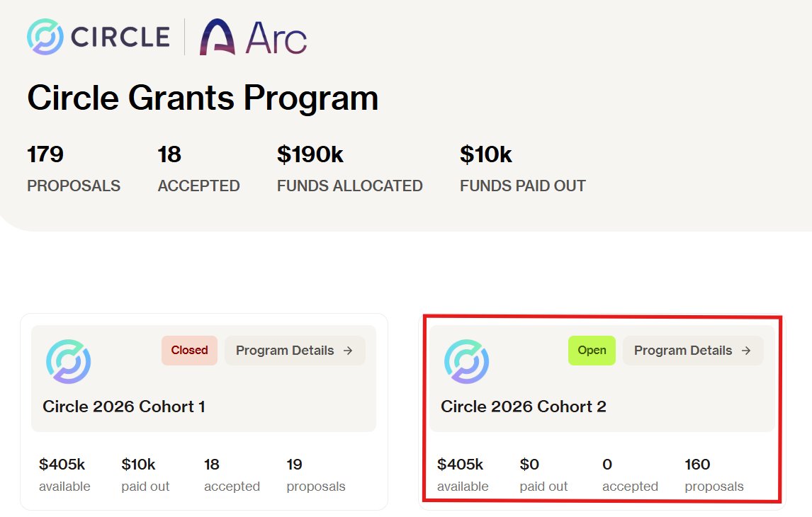Viewport: 812px width, 517px height.
Task: Click the arrow on Cohort 2 Program Details
Action: (x=746, y=351)
